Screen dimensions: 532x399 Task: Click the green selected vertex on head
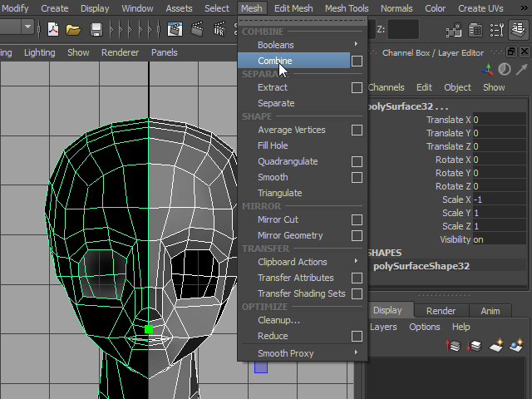149,329
